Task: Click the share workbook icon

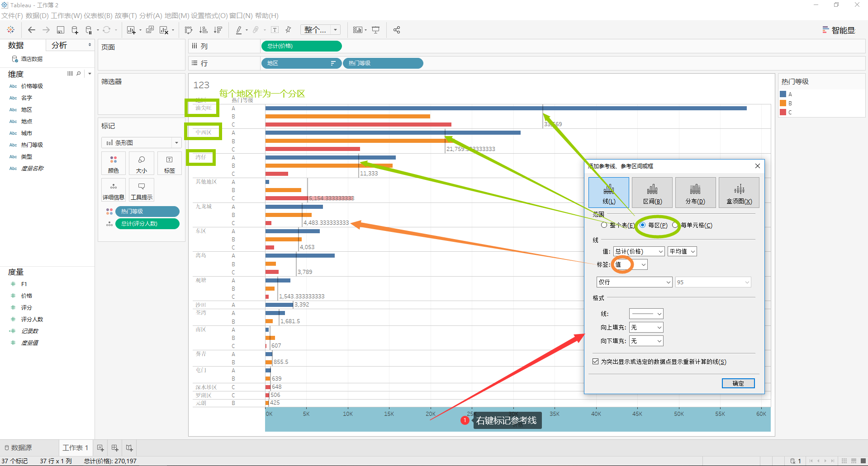Action: click(397, 30)
